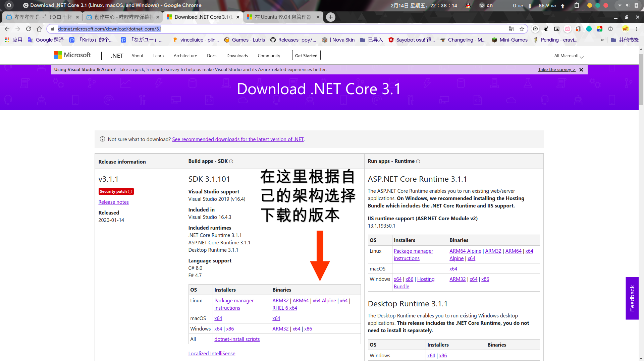Click the SDK info circle icon
644x362 pixels.
pos(231,162)
